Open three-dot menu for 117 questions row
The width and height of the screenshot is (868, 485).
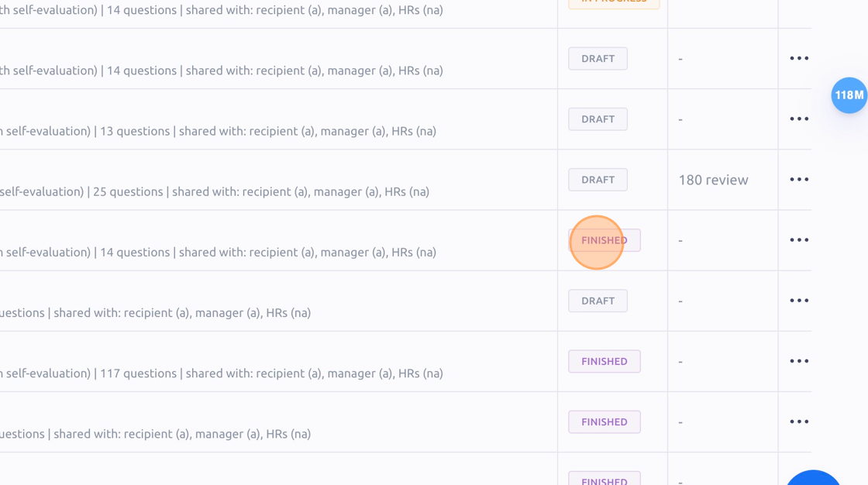point(799,361)
